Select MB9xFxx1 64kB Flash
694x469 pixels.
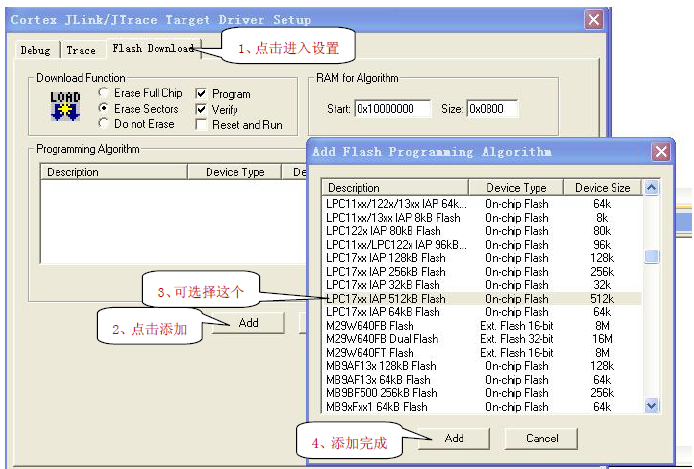482,407
